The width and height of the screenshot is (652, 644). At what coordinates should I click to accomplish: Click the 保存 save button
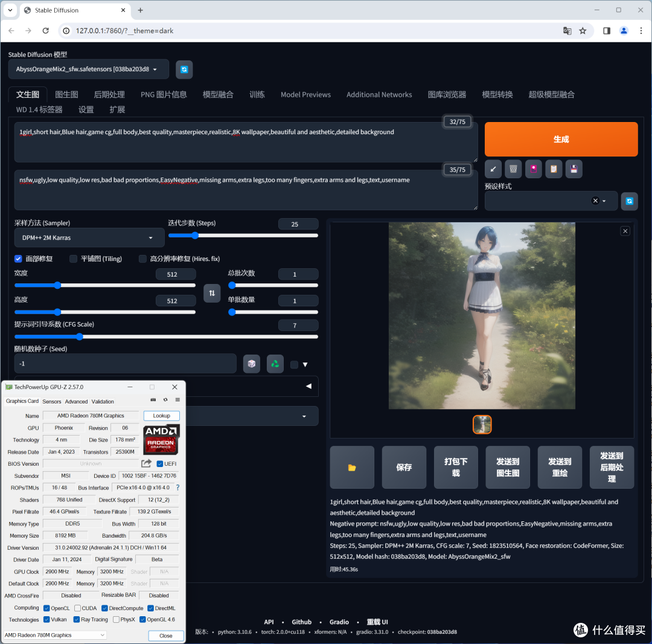(404, 467)
